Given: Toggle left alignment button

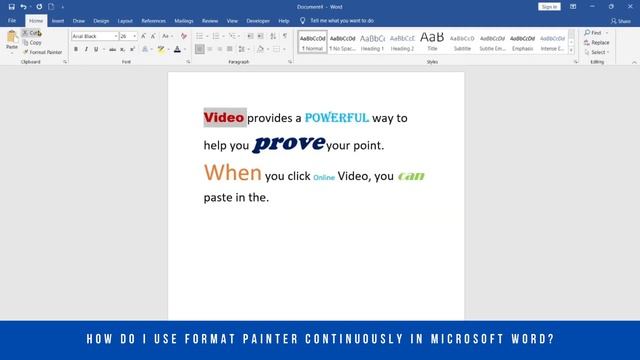Looking at the screenshot, I should (200, 49).
